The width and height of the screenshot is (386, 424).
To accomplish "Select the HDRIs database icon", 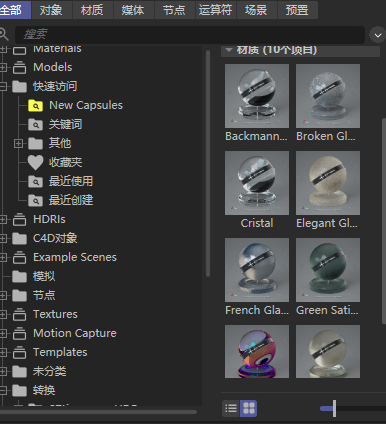I will (19, 220).
